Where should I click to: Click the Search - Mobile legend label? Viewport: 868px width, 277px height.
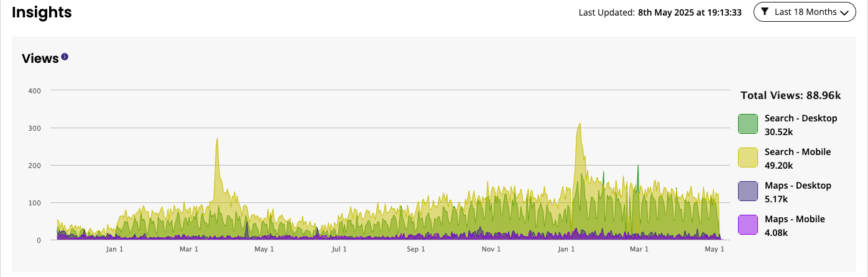[798, 152]
